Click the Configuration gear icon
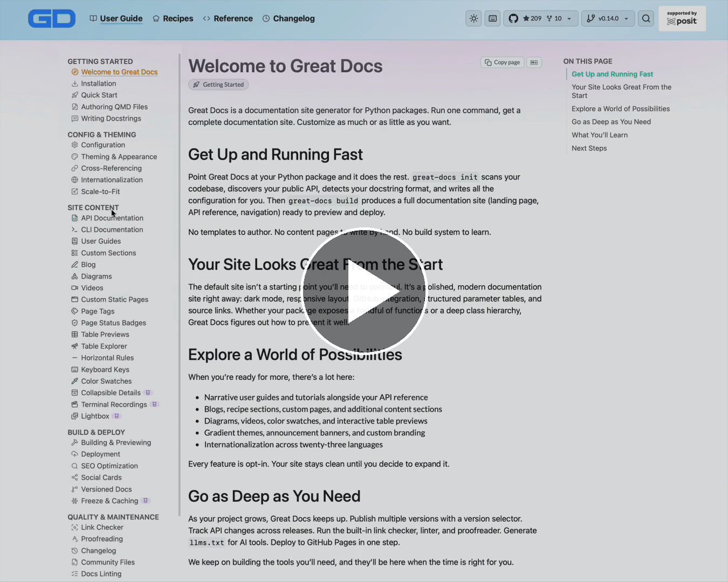This screenshot has width=728, height=582. pyautogui.click(x=75, y=145)
